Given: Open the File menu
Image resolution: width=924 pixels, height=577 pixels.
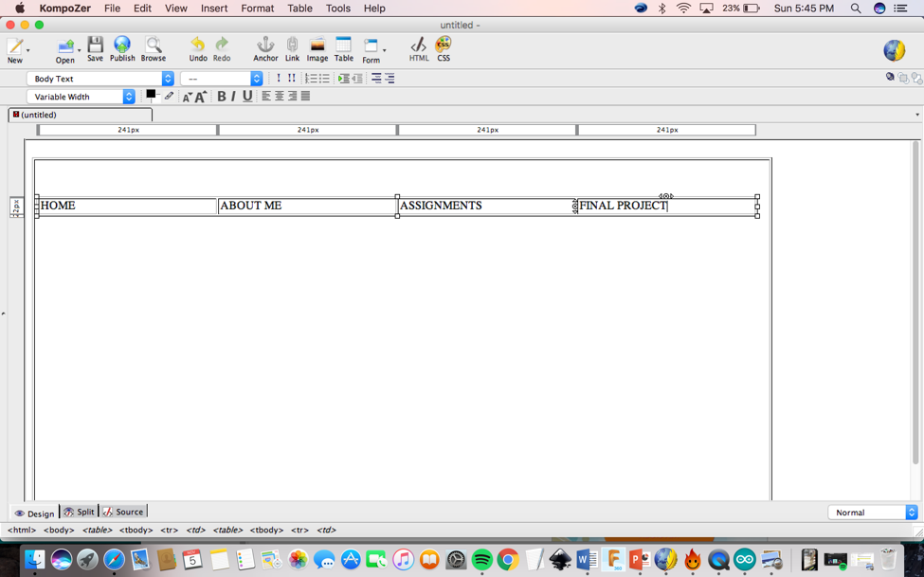Looking at the screenshot, I should point(112,9).
